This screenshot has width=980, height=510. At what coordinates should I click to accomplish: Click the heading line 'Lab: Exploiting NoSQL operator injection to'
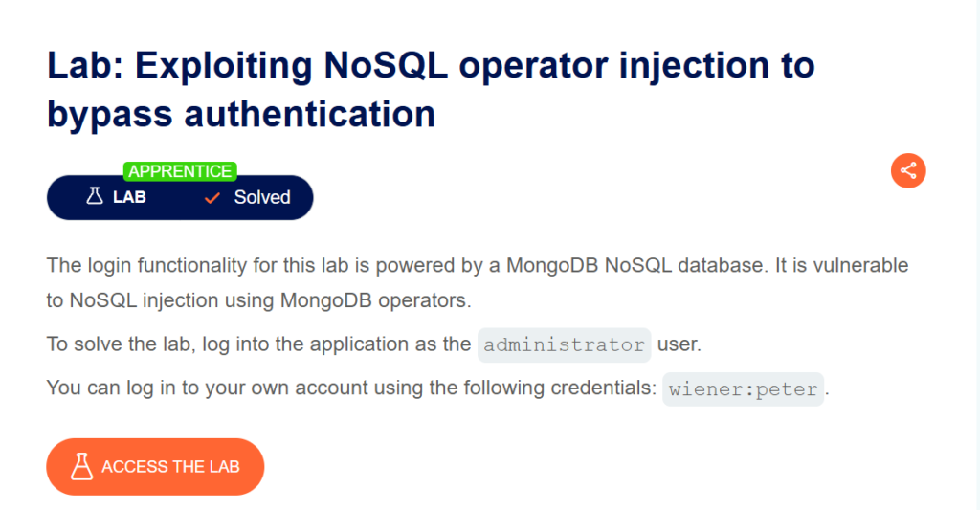click(x=431, y=67)
